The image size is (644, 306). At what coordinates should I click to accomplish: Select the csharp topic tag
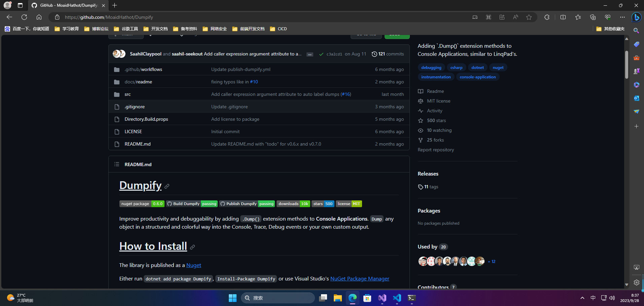click(x=456, y=68)
